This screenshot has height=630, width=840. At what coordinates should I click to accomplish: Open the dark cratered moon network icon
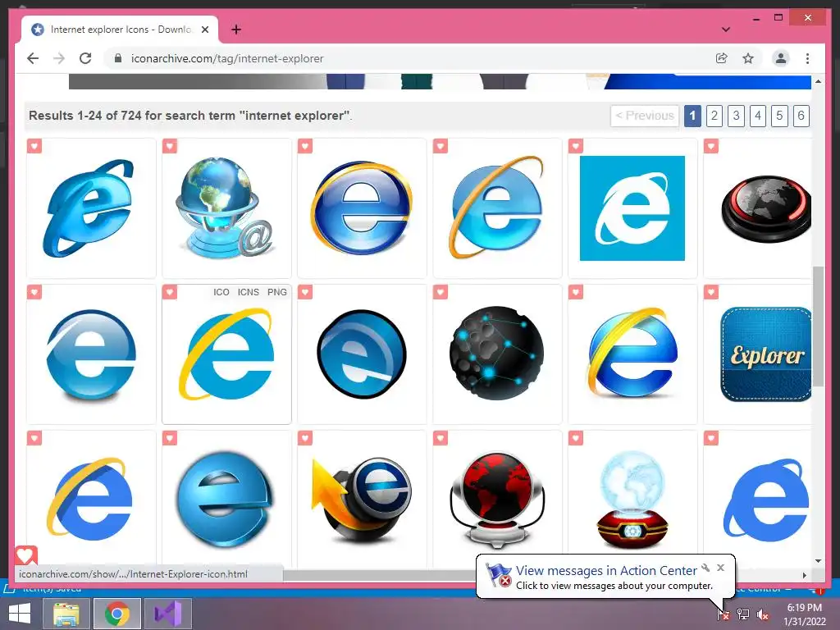pyautogui.click(x=496, y=354)
